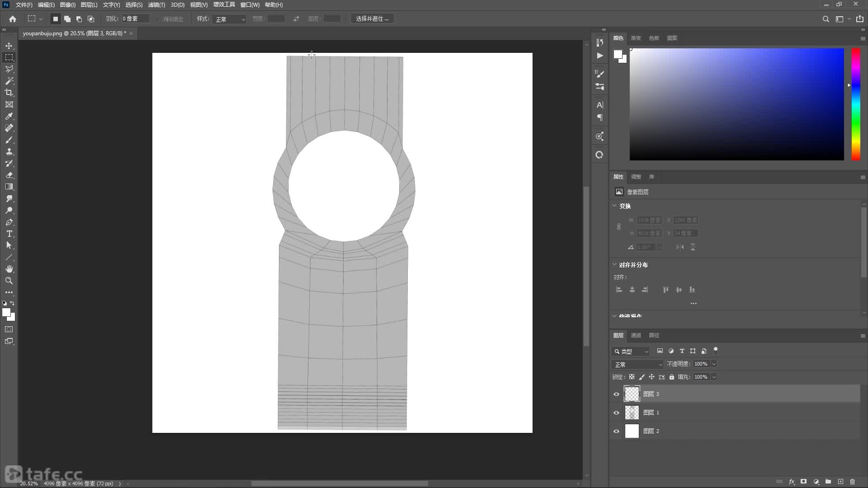
Task: Click the align top edges button
Action: pyautogui.click(x=665, y=290)
